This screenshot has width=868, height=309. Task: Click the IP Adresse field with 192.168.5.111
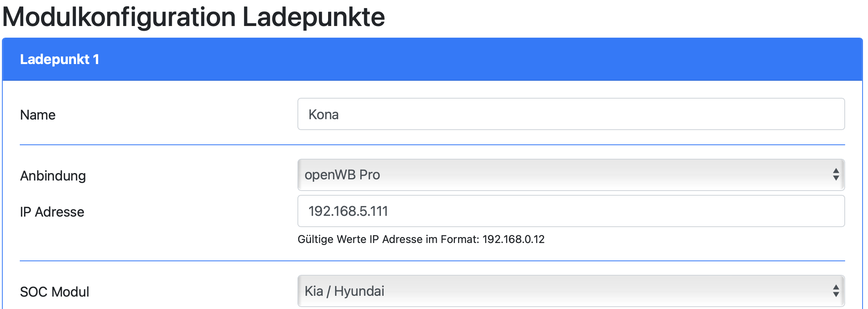click(570, 211)
